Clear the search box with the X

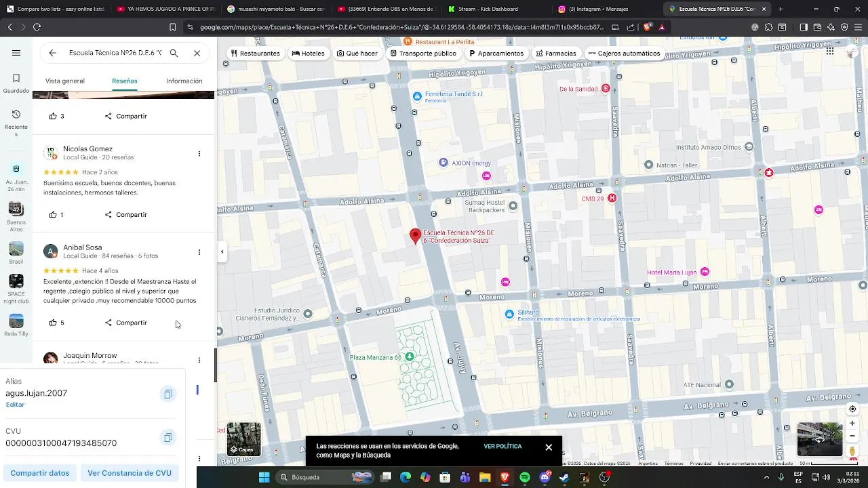[197, 53]
